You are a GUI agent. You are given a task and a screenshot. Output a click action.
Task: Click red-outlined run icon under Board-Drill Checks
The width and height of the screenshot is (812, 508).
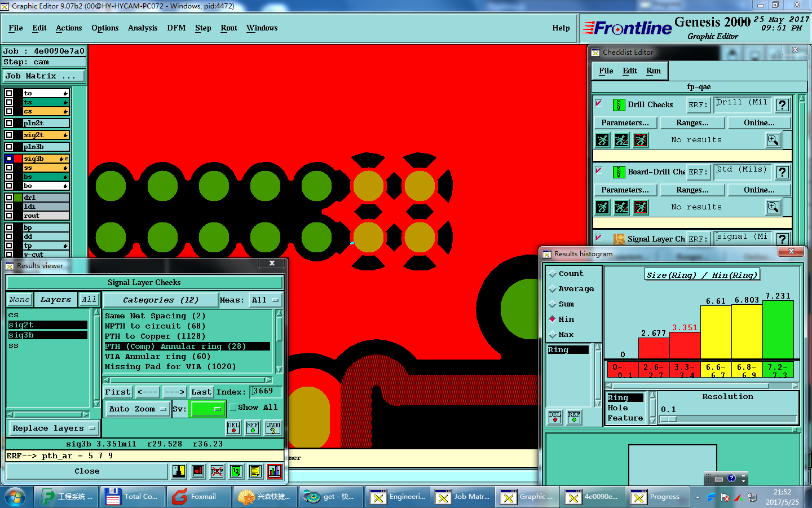pyautogui.click(x=641, y=207)
